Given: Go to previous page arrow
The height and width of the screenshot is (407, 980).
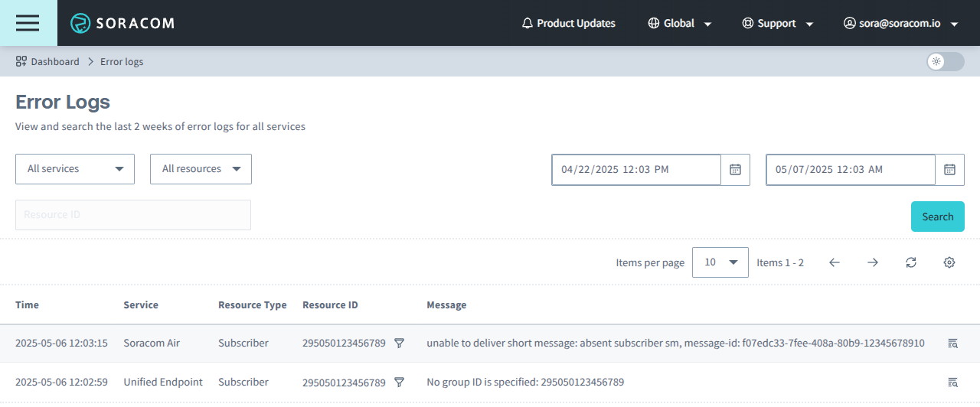Looking at the screenshot, I should click(x=835, y=262).
